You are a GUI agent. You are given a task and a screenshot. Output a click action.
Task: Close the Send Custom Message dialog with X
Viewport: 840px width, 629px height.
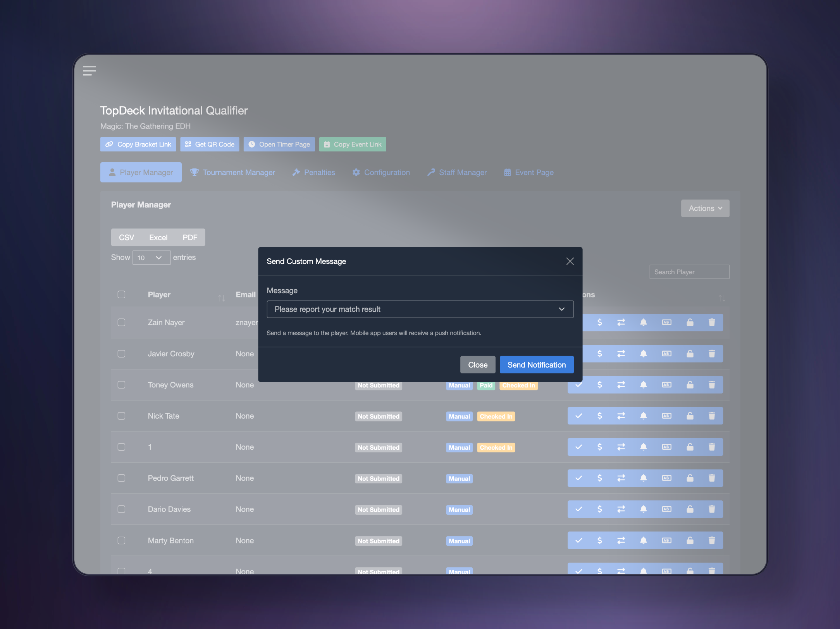pos(570,261)
